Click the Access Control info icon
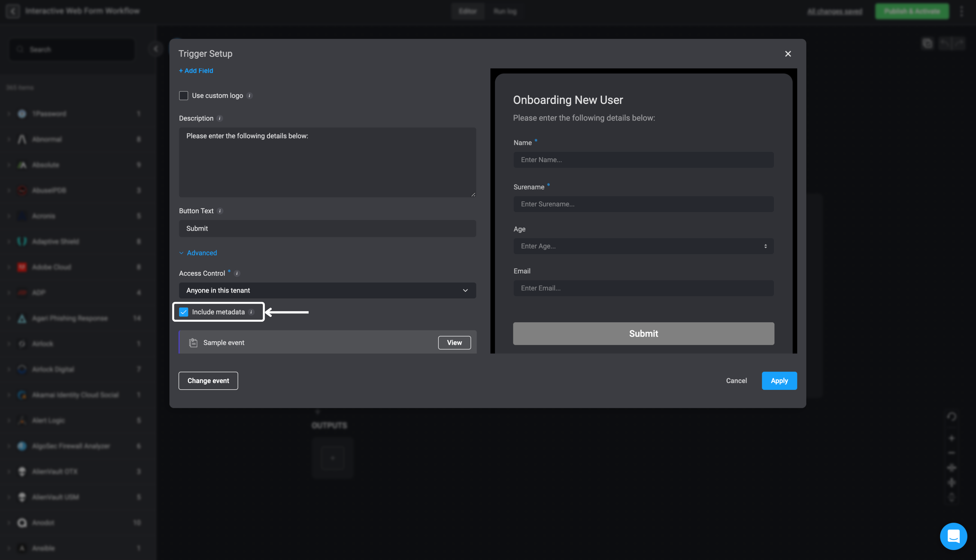Viewport: 976px width, 560px height. [x=237, y=273]
